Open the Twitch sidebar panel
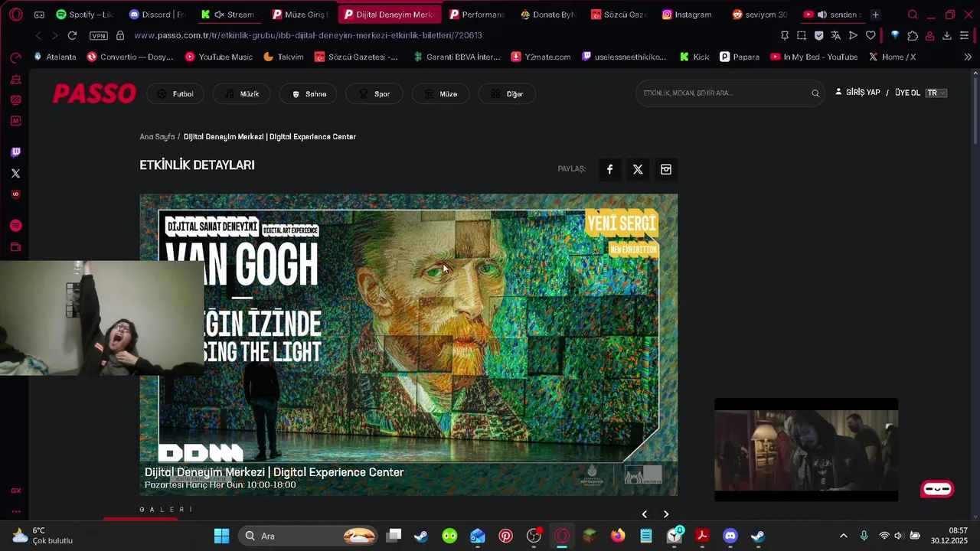The image size is (980, 551). (x=15, y=152)
